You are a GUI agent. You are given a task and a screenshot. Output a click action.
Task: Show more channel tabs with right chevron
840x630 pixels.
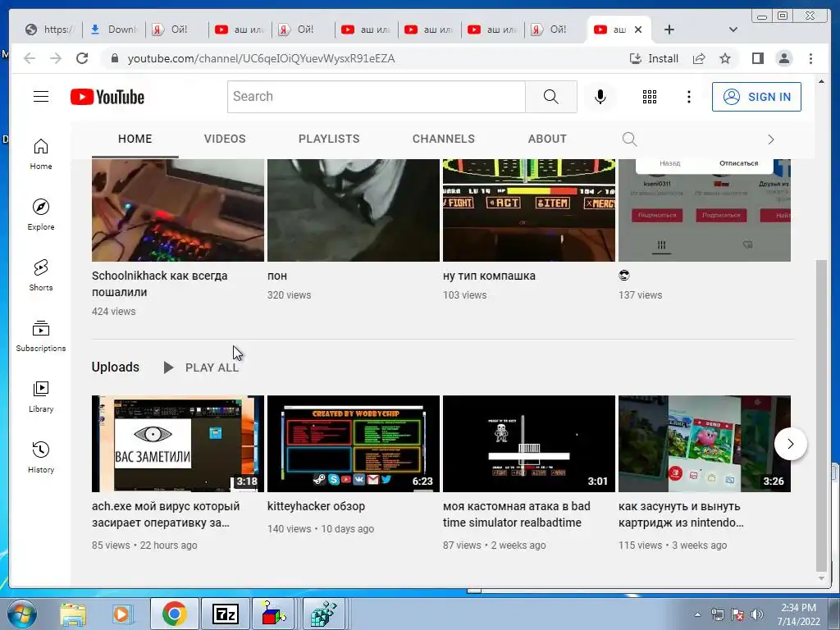(x=771, y=139)
